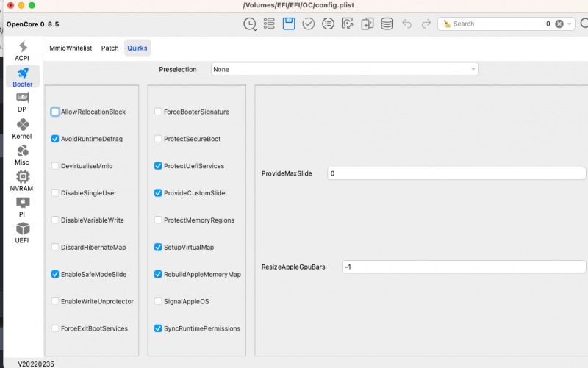Uncheck SetupVirtualMap
Screen dimensions: 588x368
click(x=158, y=247)
